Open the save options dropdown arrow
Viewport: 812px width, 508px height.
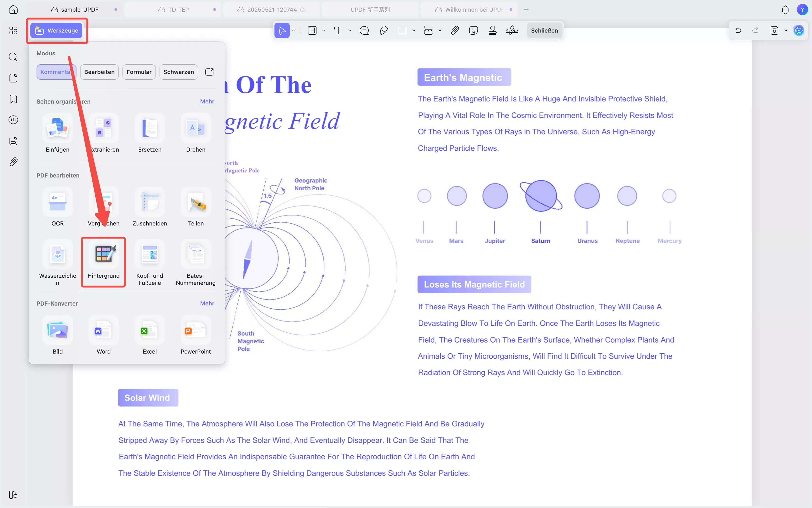pyautogui.click(x=786, y=31)
